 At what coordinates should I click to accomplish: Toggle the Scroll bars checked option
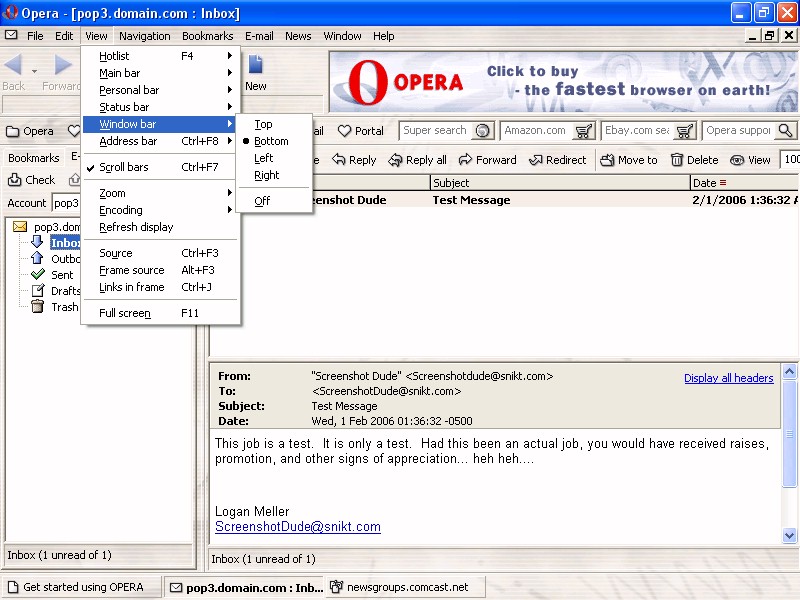point(161,167)
